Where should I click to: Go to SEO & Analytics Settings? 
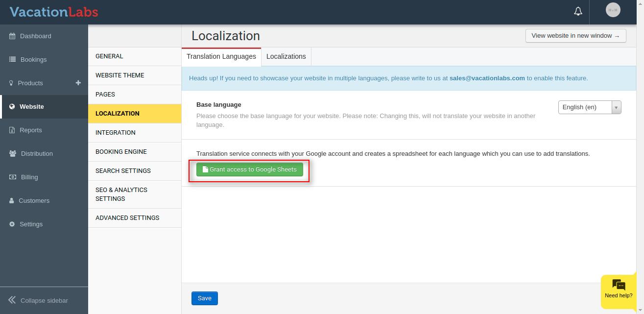pos(121,194)
